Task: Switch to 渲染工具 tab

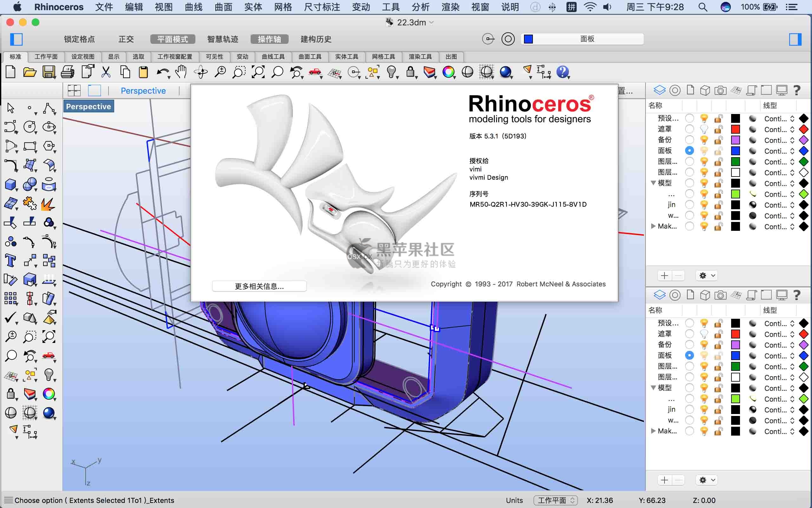Action: [420, 57]
